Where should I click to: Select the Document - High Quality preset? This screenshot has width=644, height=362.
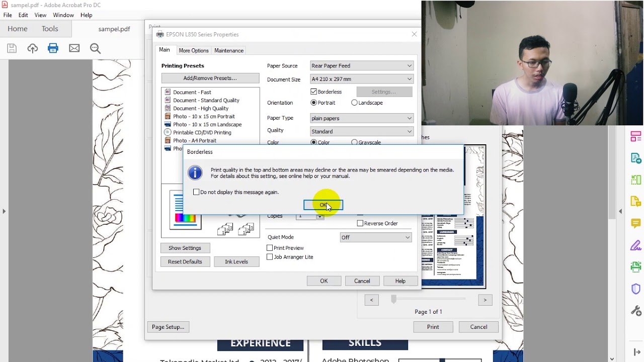(196, 108)
